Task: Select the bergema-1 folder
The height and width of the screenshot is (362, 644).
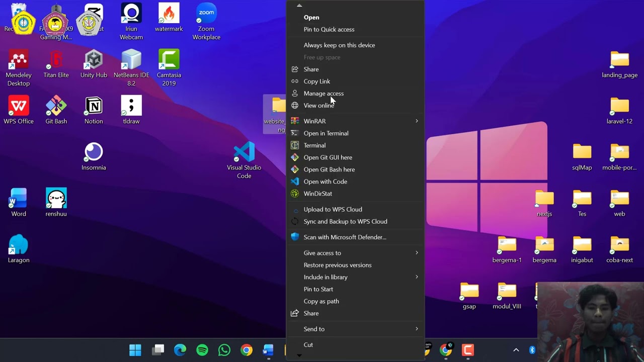Action: (507, 249)
